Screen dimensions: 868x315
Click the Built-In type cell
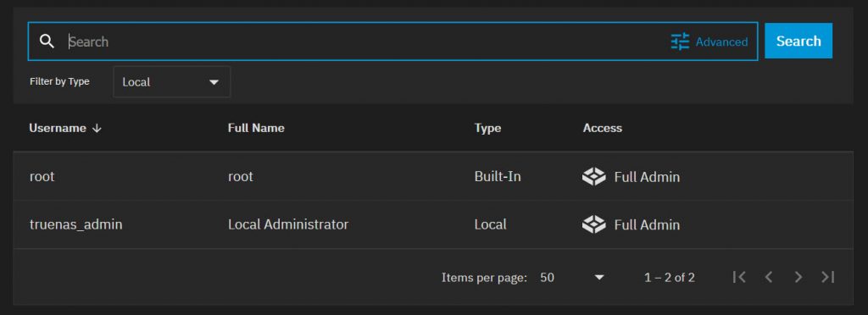click(x=498, y=177)
